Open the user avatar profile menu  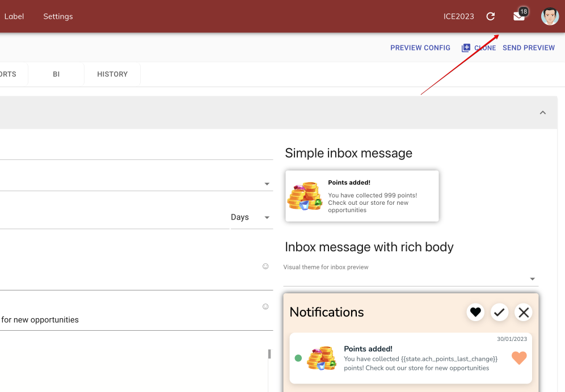click(x=550, y=16)
